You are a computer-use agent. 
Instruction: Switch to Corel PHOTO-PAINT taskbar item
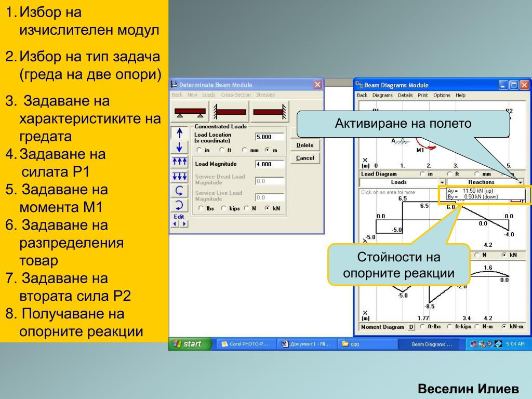[247, 344]
